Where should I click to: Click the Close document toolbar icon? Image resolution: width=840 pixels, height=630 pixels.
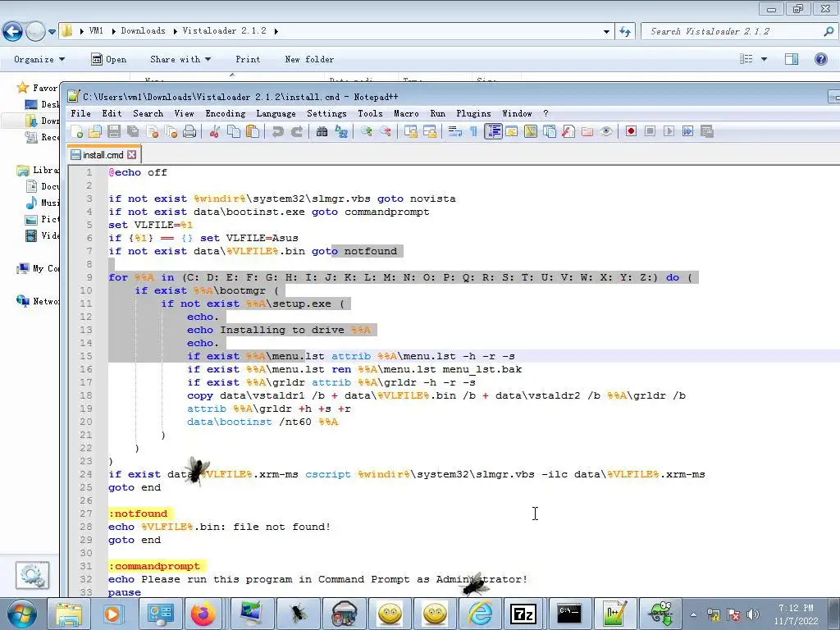click(x=152, y=131)
